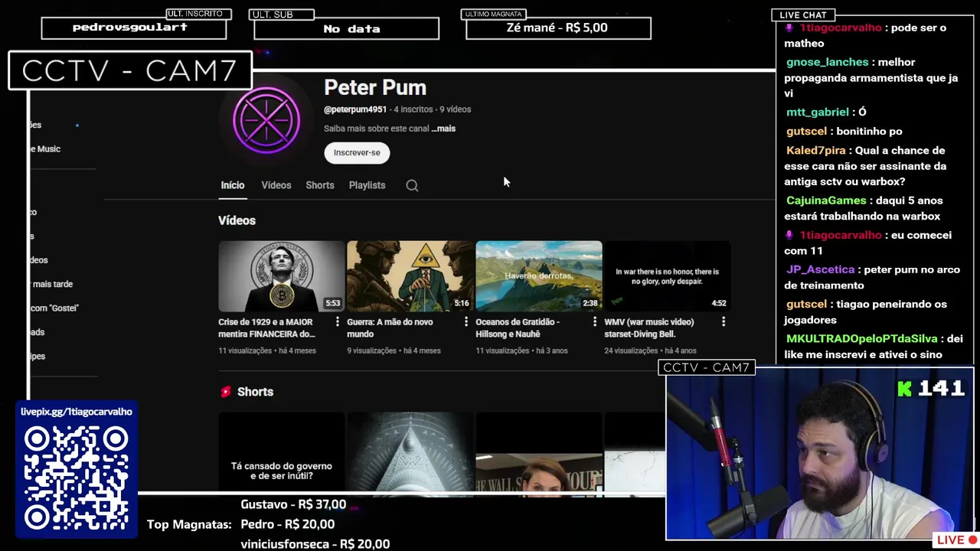The height and width of the screenshot is (551, 980).
Task: Switch to the Shorts tab
Action: click(x=320, y=185)
